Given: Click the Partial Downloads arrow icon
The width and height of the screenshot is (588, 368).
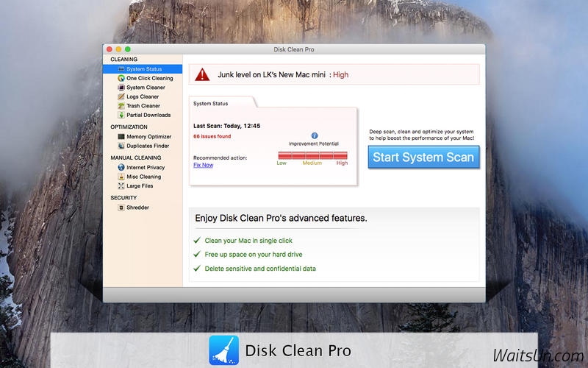Looking at the screenshot, I should coord(121,115).
